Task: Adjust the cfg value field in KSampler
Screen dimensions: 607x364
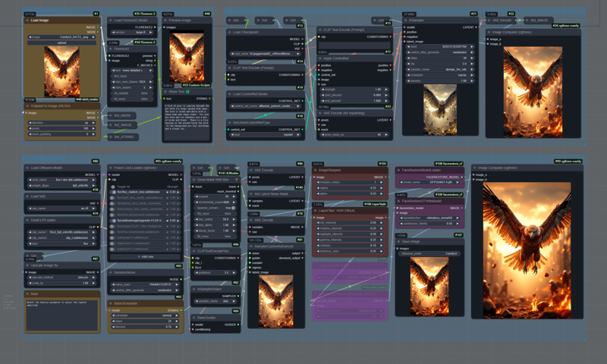Action: click(x=440, y=64)
